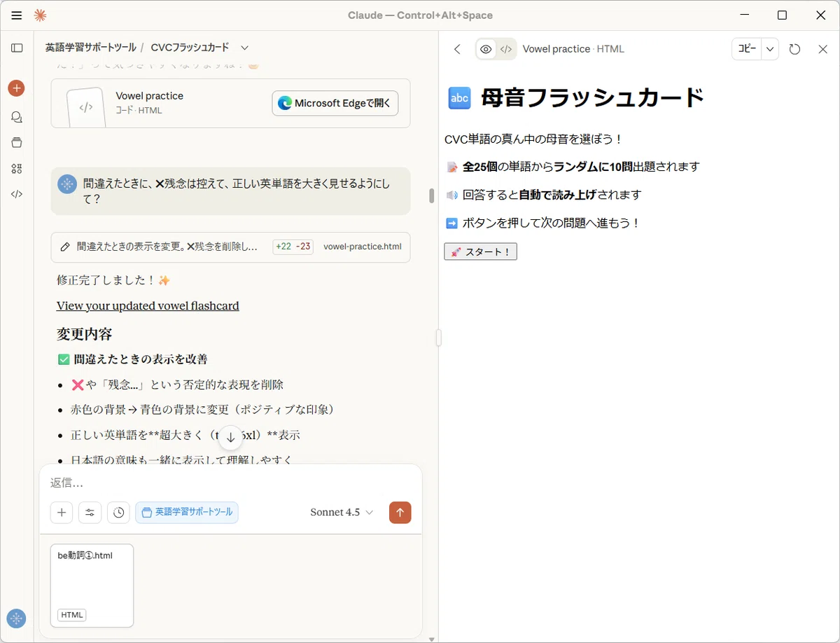Click the 変更内容 heading

85,333
